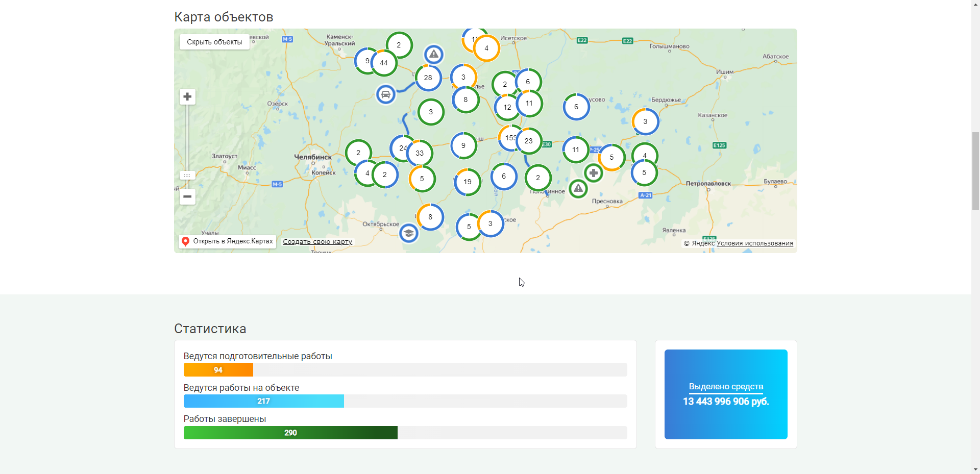
Task: Click the amount 13 443 996 906 руб.
Action: click(726, 402)
